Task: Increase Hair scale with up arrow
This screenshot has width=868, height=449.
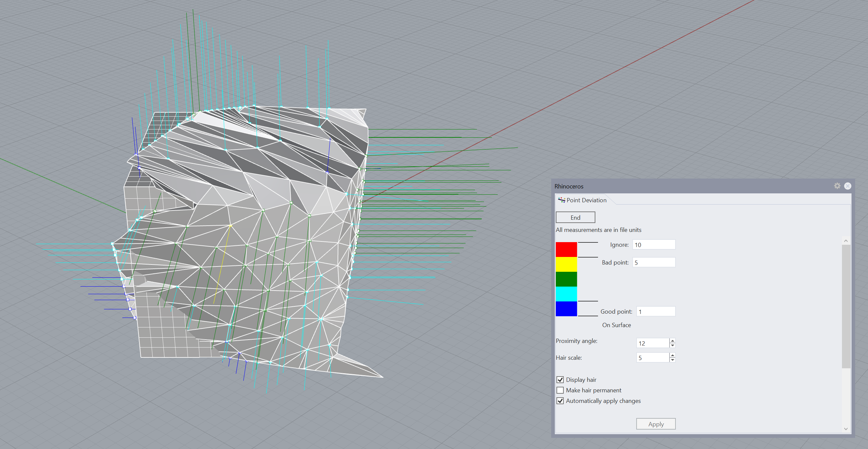Action: coord(672,355)
